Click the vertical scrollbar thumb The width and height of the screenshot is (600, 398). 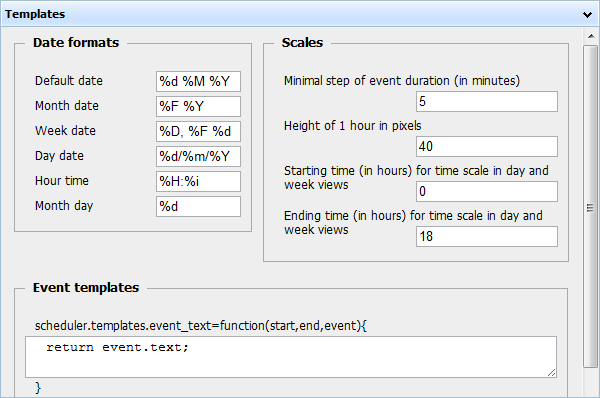tap(590, 207)
